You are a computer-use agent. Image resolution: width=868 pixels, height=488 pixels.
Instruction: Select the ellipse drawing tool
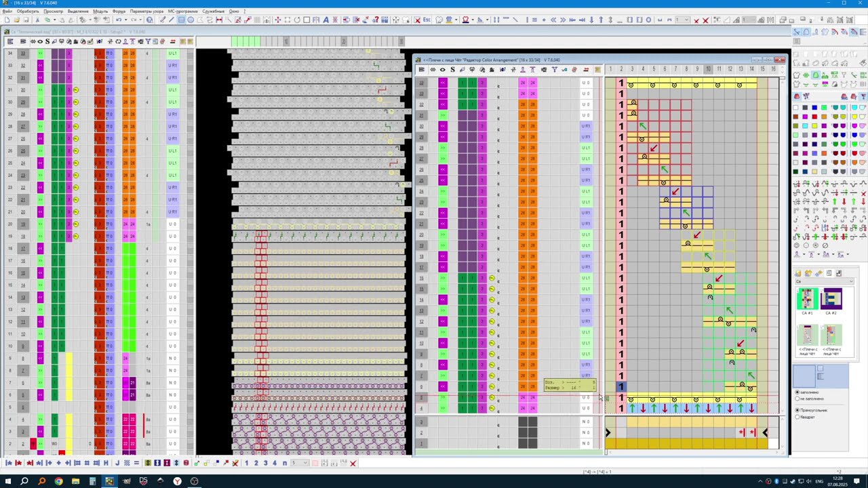pyautogui.click(x=191, y=20)
